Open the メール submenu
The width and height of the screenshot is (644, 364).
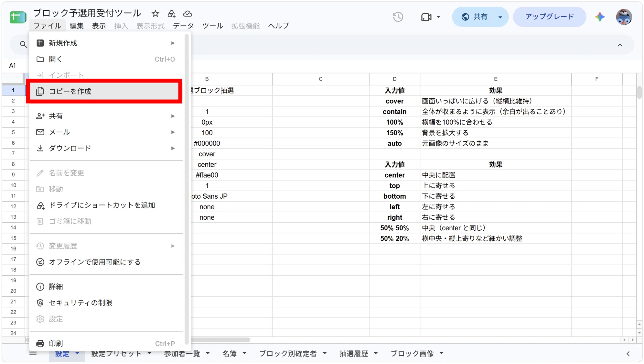106,132
